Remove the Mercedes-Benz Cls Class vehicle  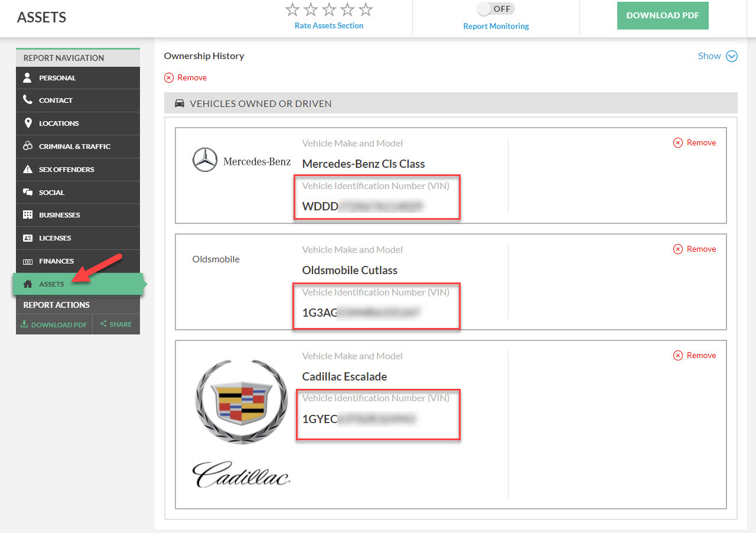click(695, 142)
